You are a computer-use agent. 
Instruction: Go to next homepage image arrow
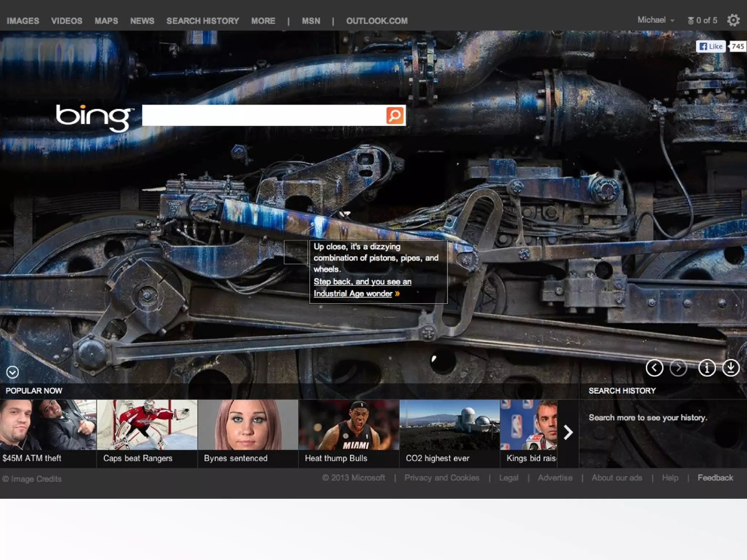pos(678,368)
